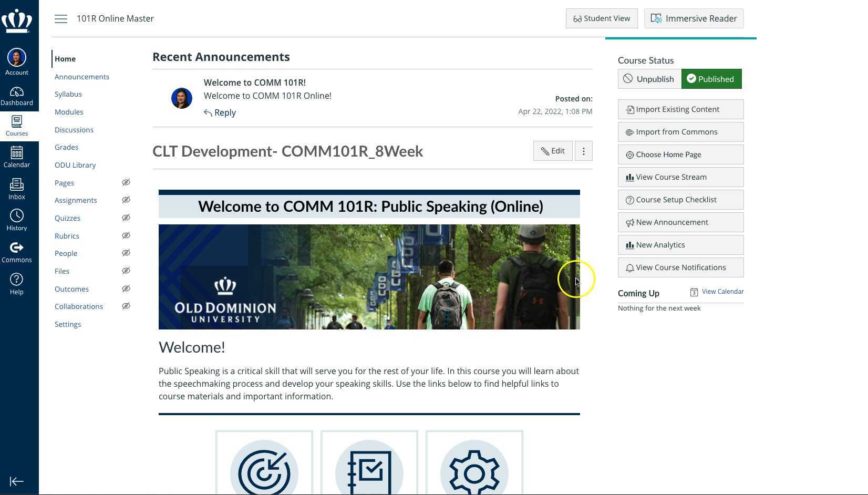
Task: Click the hidden eye icon beside People
Action: pos(126,253)
